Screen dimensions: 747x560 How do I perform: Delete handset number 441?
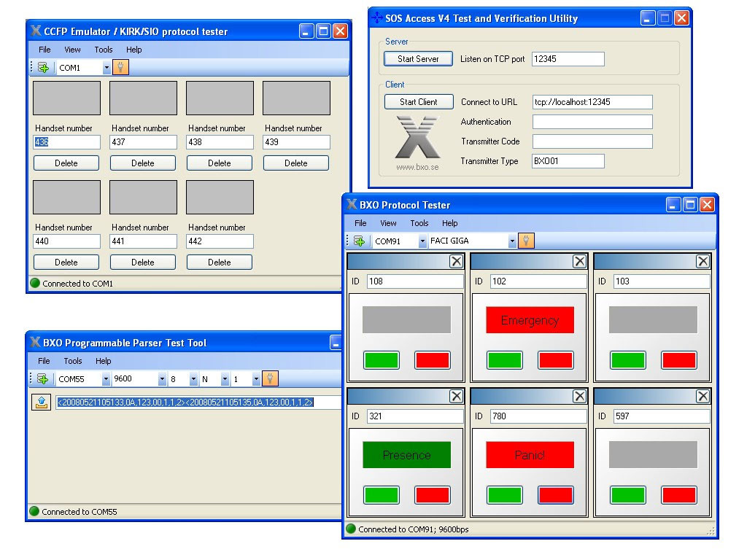point(143,262)
